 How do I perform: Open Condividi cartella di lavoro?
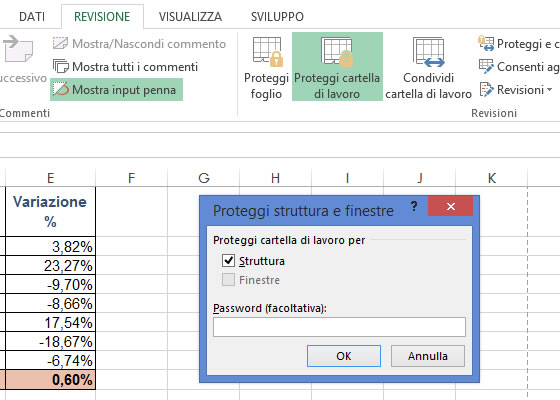428,67
